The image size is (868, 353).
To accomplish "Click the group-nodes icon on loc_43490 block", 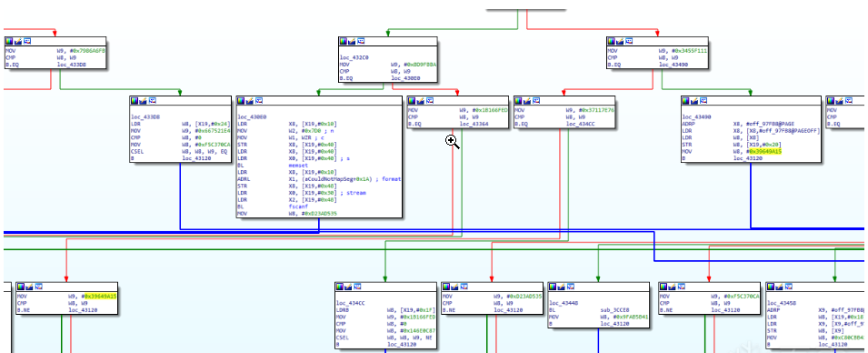I will click(704, 100).
